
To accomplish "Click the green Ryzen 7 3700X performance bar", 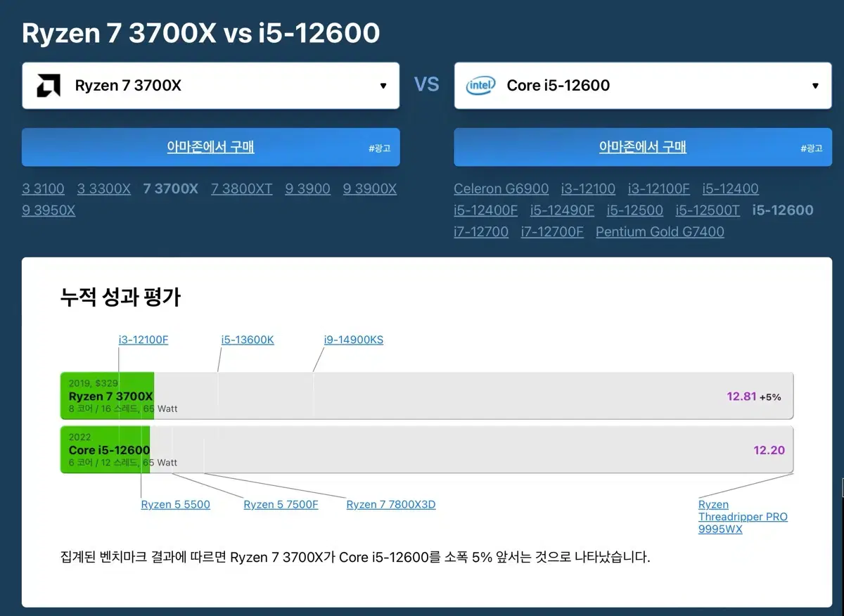I will point(108,396).
